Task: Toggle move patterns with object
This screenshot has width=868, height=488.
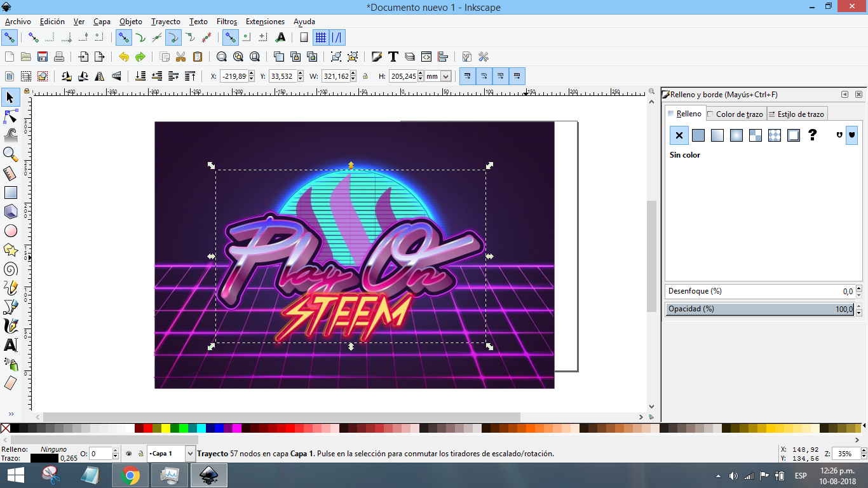Action: tap(517, 76)
